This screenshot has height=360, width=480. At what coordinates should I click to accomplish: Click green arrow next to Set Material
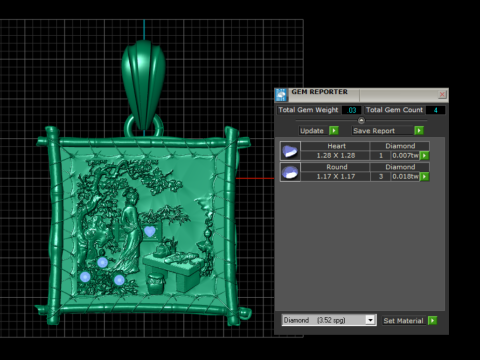(x=432, y=321)
